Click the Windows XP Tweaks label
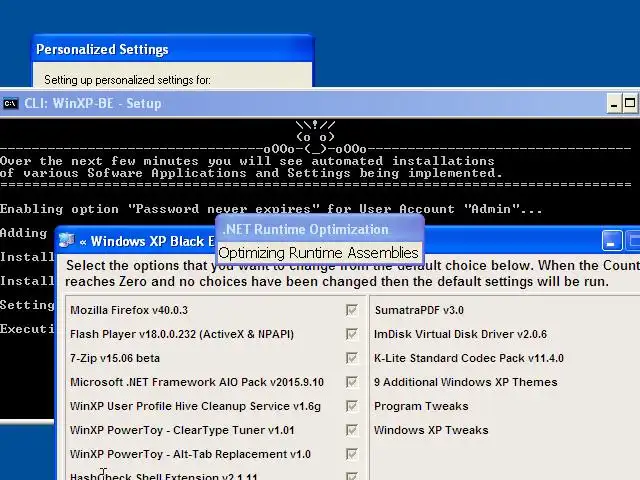 click(x=431, y=430)
